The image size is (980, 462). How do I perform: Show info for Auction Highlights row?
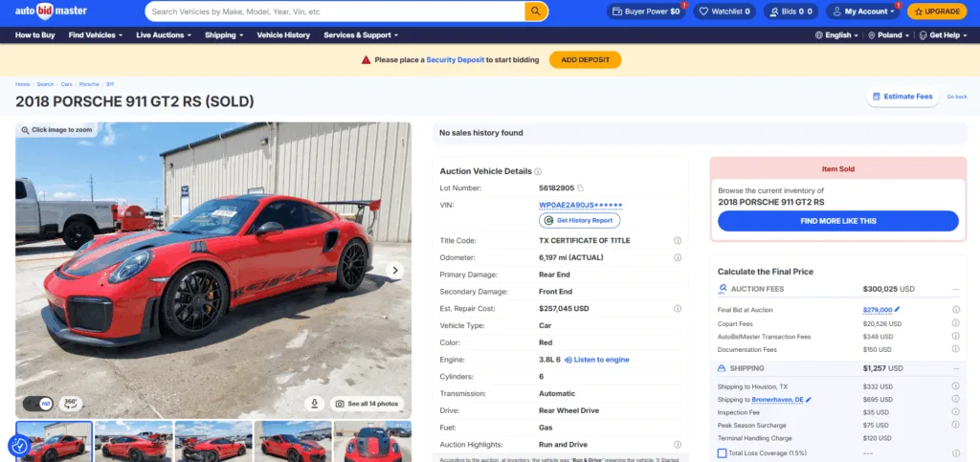678,445
